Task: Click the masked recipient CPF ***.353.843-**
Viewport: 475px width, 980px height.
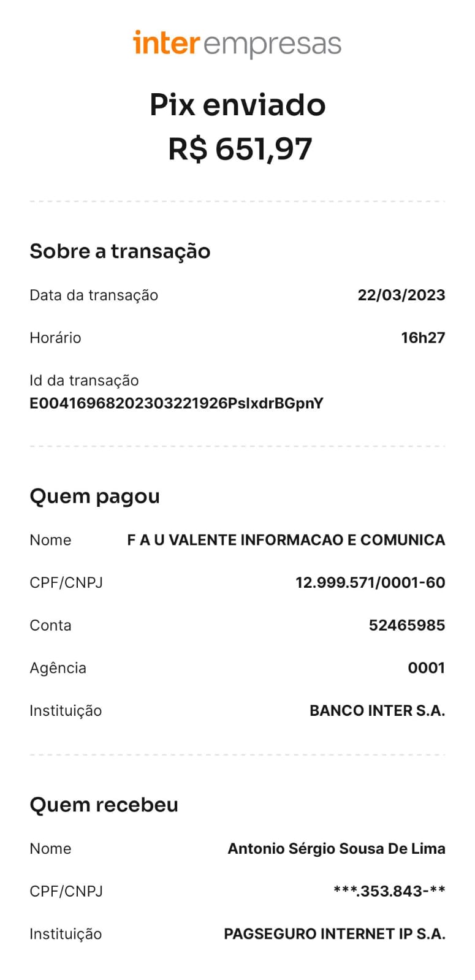Action: pos(389,891)
